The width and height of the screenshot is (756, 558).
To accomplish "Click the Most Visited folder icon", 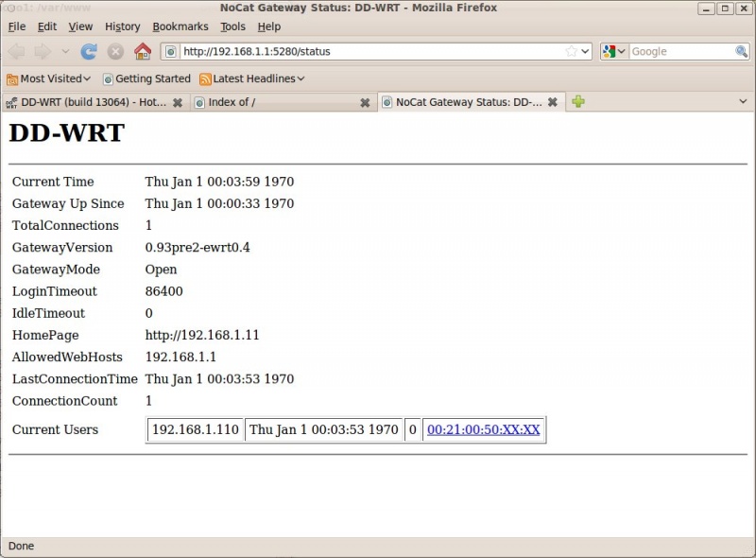I will (x=9, y=79).
